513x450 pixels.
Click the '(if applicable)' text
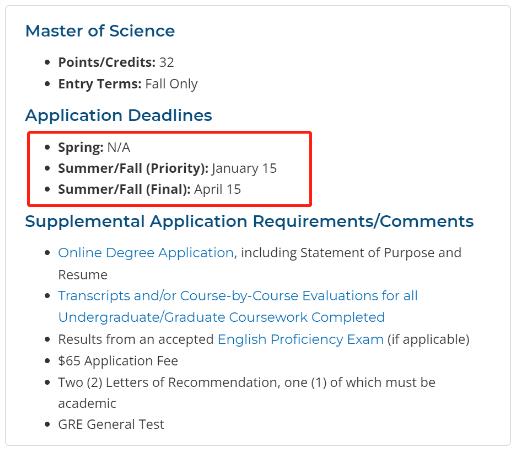pyautogui.click(x=428, y=339)
